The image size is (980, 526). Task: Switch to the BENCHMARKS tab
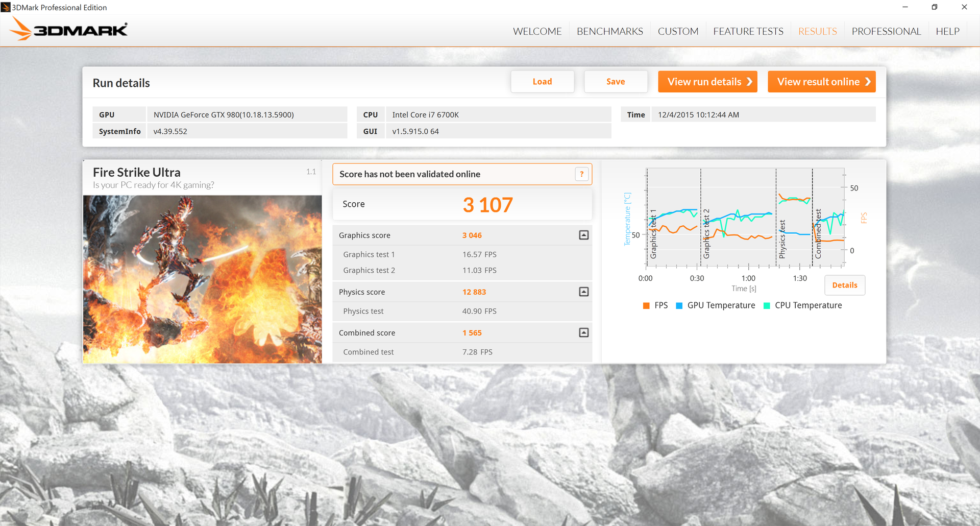(610, 31)
